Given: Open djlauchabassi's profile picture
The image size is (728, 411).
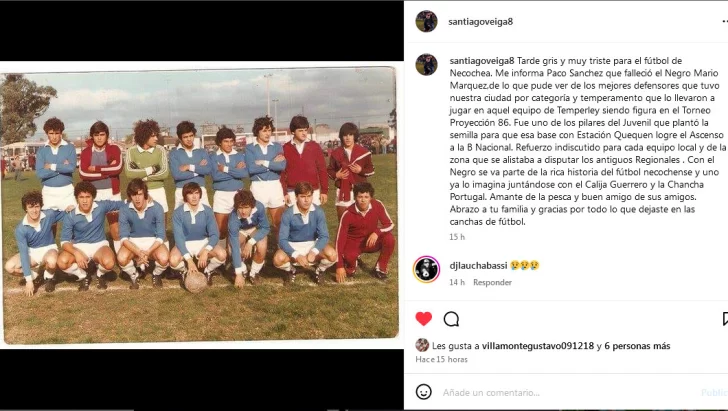Looking at the screenshot, I should [426, 269].
